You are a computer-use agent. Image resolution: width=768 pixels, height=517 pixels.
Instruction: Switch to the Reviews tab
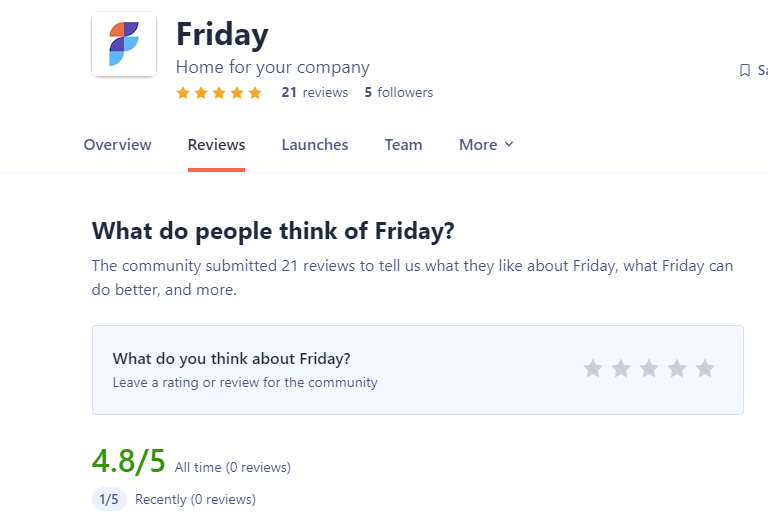coord(216,144)
